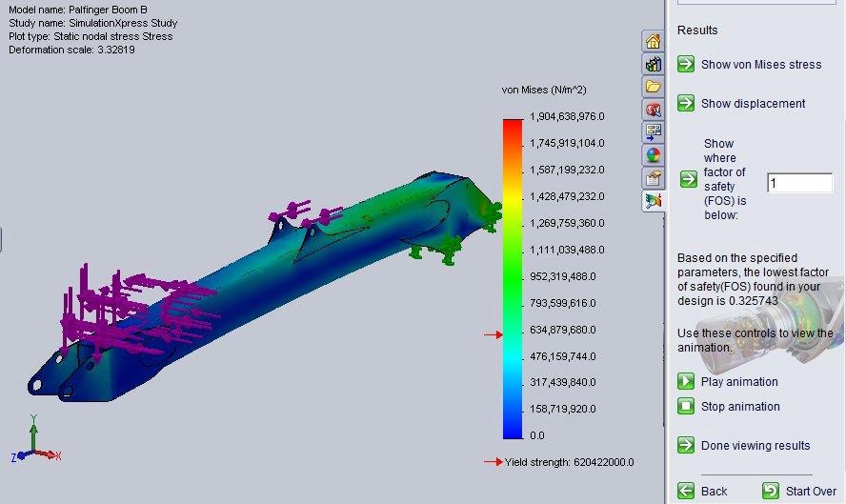Click the Deformation scale: 3.32819 text
846x504 pixels.
(x=71, y=50)
